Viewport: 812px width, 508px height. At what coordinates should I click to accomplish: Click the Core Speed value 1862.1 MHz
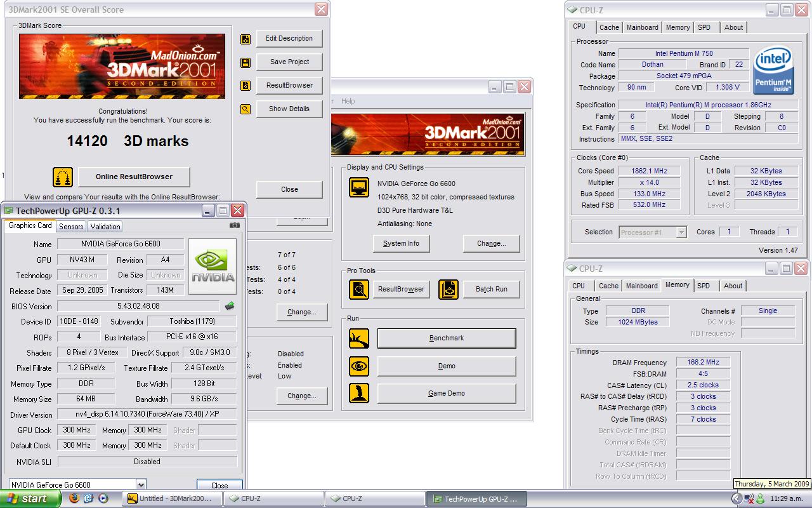click(x=649, y=171)
